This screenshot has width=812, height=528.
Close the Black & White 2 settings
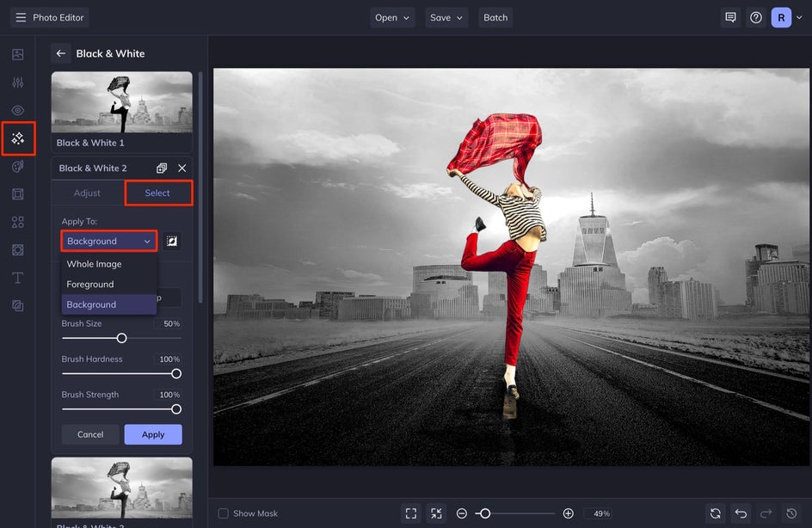pos(181,169)
